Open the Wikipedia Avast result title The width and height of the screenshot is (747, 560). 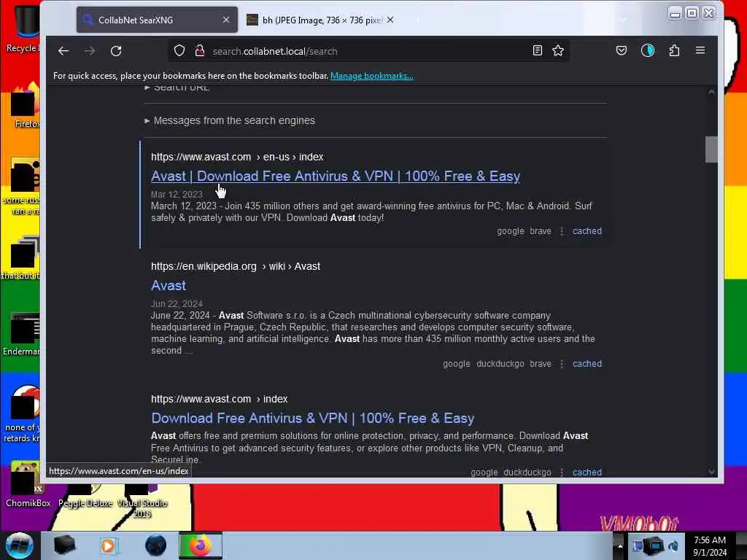click(x=169, y=286)
